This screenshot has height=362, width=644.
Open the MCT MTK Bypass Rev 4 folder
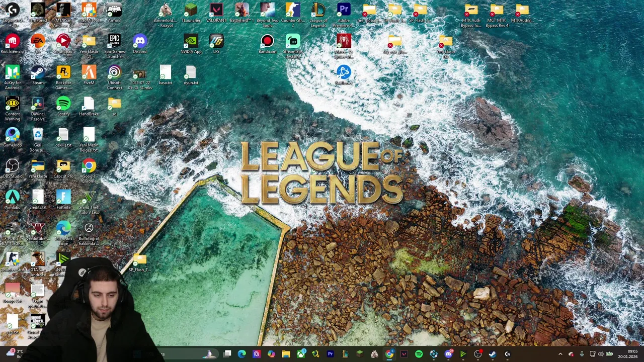click(497, 15)
